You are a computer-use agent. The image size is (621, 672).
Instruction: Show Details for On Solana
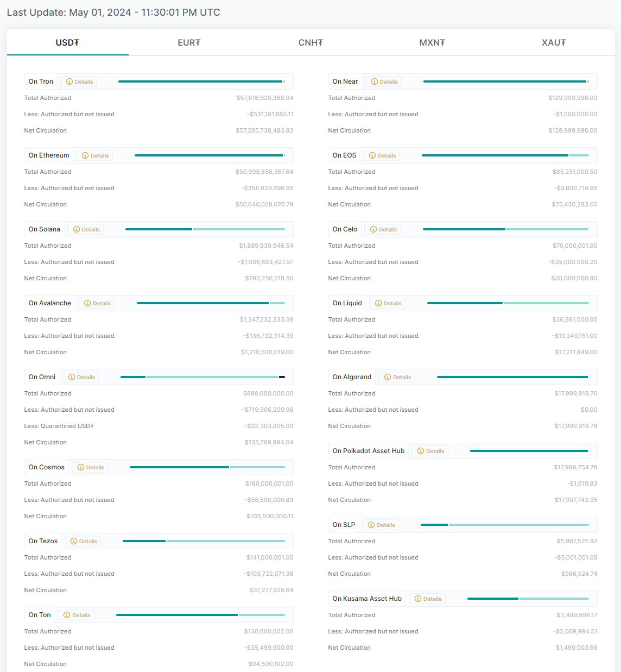[x=86, y=230]
